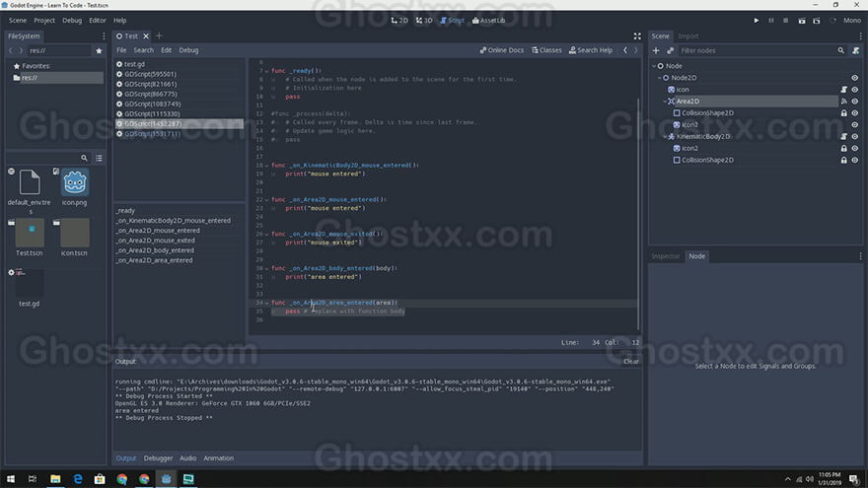Go to previous FileSystem directory
This screenshot has height=488, width=868.
[x=11, y=50]
